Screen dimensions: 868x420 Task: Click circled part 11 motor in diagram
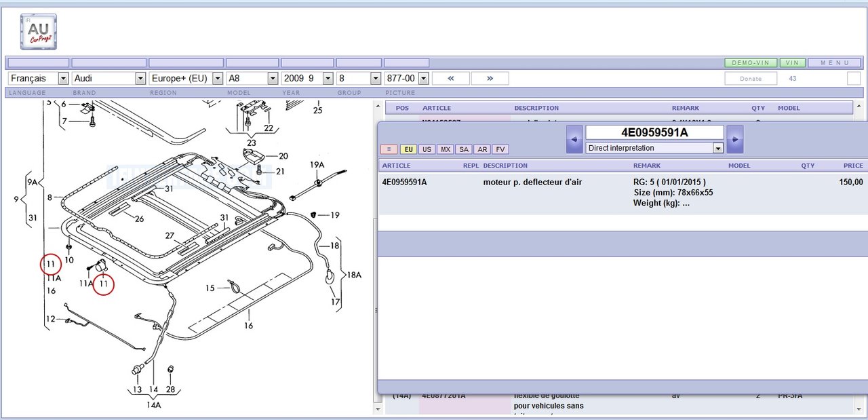[x=104, y=285]
